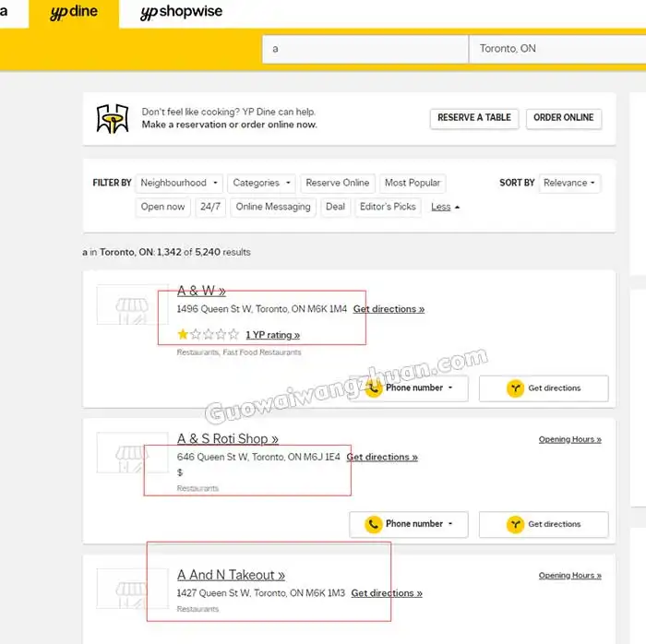
Task: Open the A & W listing title
Action: click(x=201, y=291)
